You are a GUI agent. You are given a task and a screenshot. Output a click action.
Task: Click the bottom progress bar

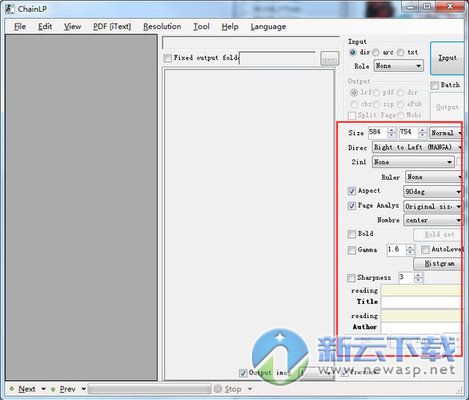click(149, 389)
